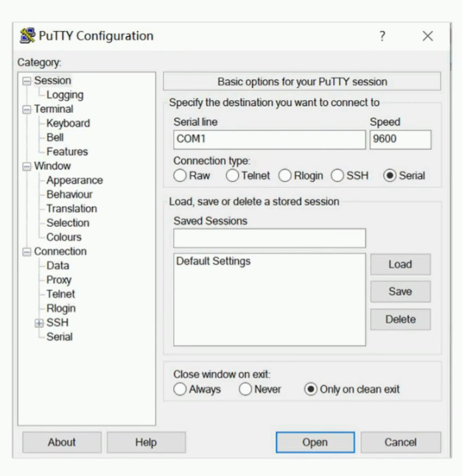Open the Rlogin settings in the category tree
Image resolution: width=462 pixels, height=476 pixels.
tap(61, 309)
